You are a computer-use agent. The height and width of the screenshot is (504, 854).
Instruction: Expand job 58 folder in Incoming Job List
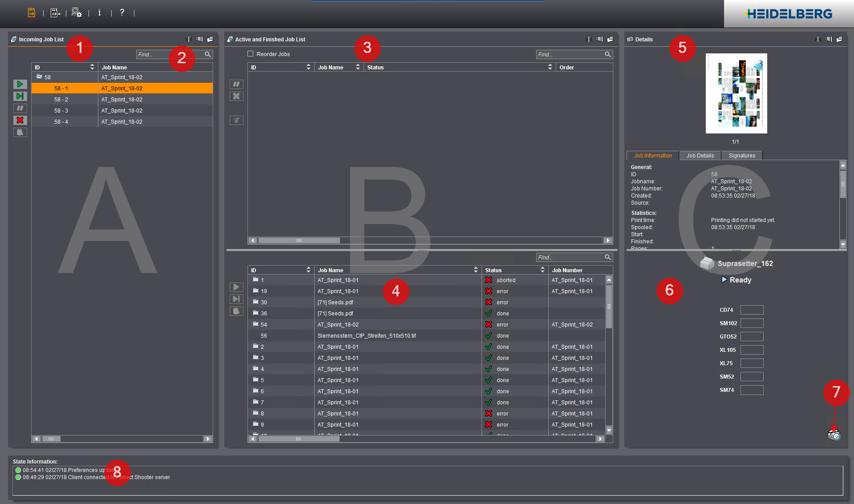39,77
